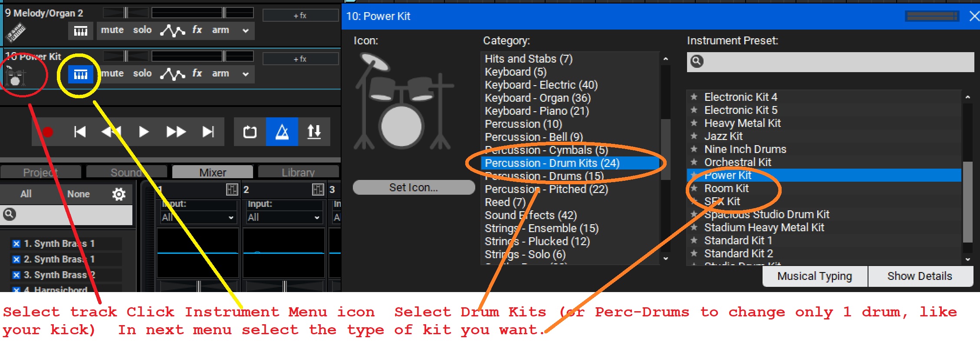The height and width of the screenshot is (349, 980).
Task: Open instrument menu icon on Power Kit track
Action: [81, 74]
